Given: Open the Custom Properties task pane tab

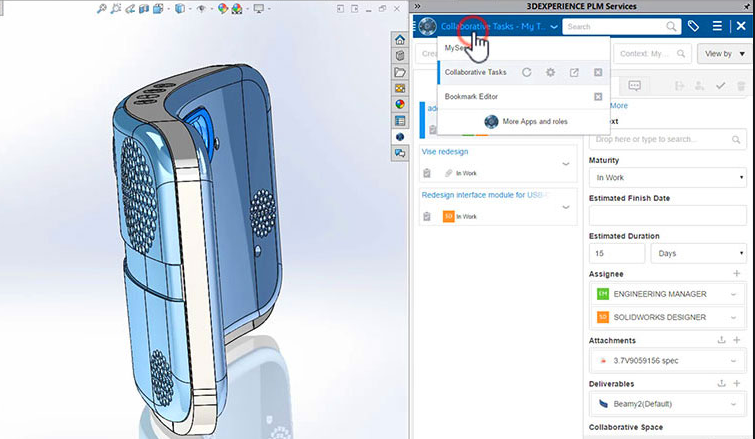Looking at the screenshot, I should (400, 121).
